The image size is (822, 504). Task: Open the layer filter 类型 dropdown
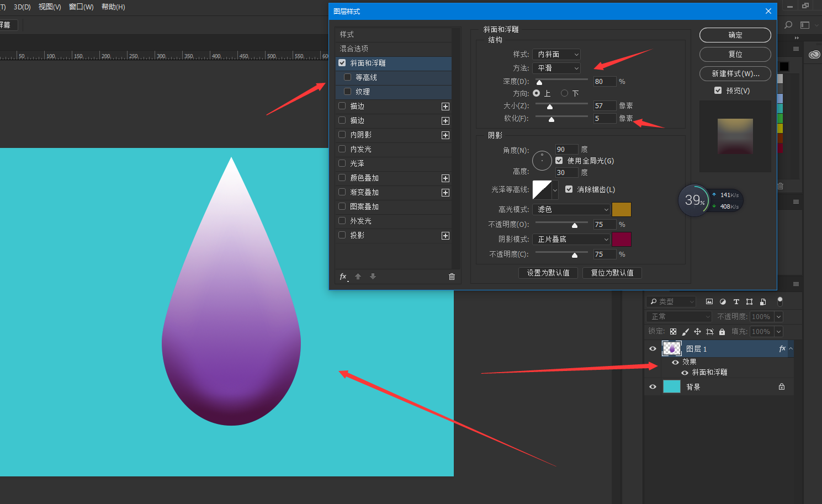coord(671,301)
